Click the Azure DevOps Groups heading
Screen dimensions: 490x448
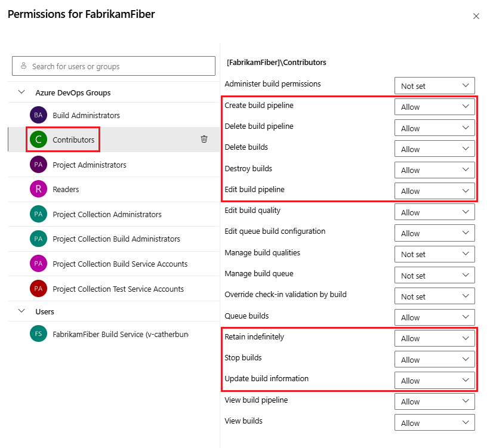tap(73, 93)
